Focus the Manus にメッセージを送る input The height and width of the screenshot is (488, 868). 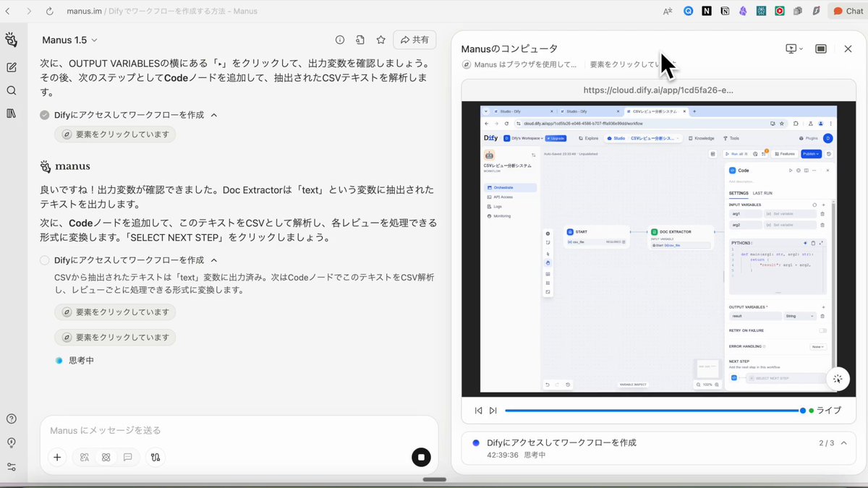(239, 430)
